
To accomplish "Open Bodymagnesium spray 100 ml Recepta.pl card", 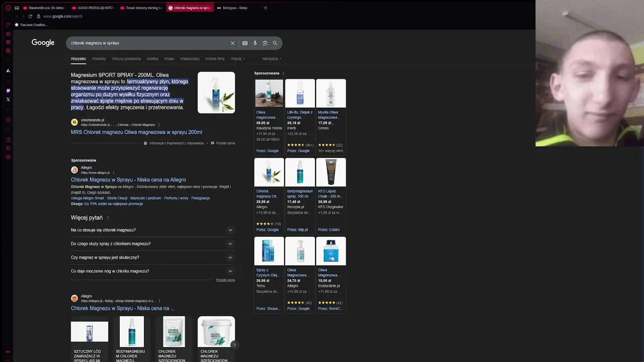I will pos(300,195).
